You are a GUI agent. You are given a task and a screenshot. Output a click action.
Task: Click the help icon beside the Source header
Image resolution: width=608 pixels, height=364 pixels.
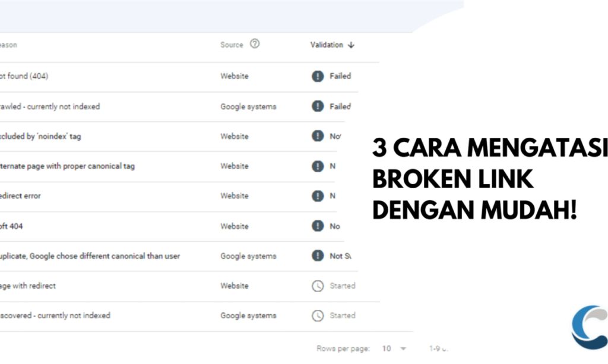click(254, 45)
